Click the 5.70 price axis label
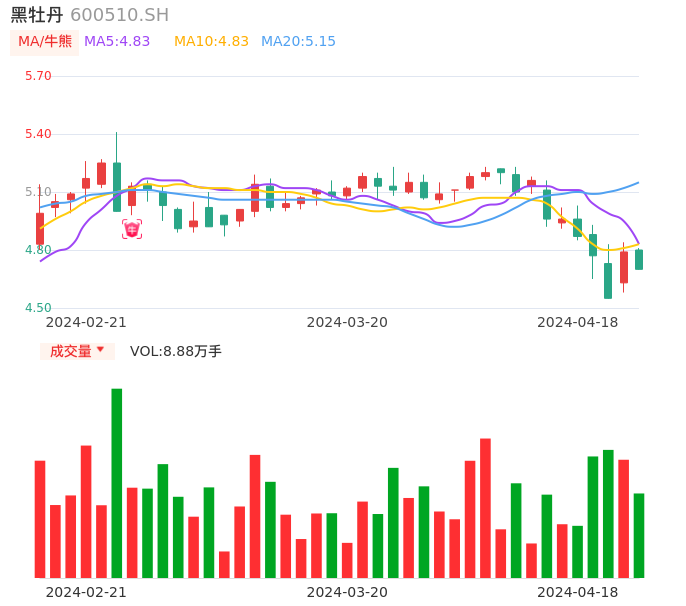The width and height of the screenshot is (686, 606). tap(38, 76)
